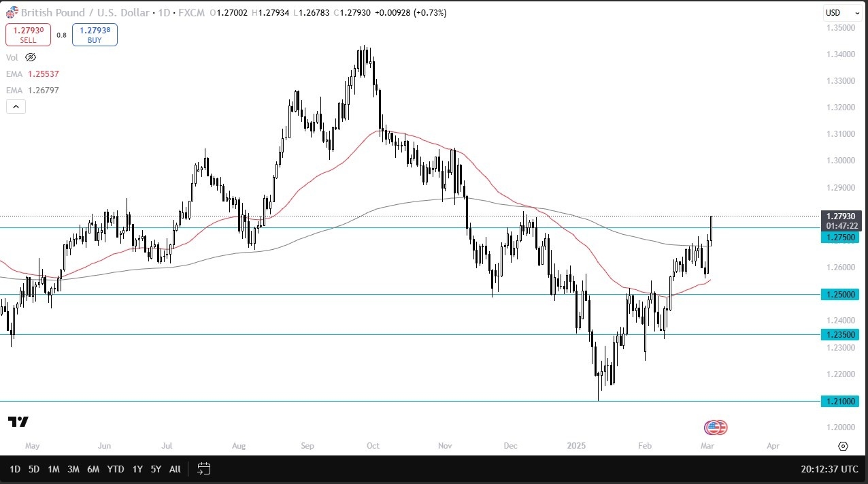Screen dimensions: 868x484
Task: Select the 6M time range
Action: point(94,469)
